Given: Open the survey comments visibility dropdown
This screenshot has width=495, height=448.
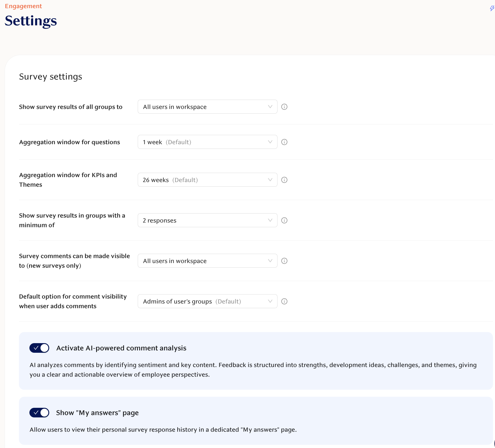Looking at the screenshot, I should (x=207, y=261).
